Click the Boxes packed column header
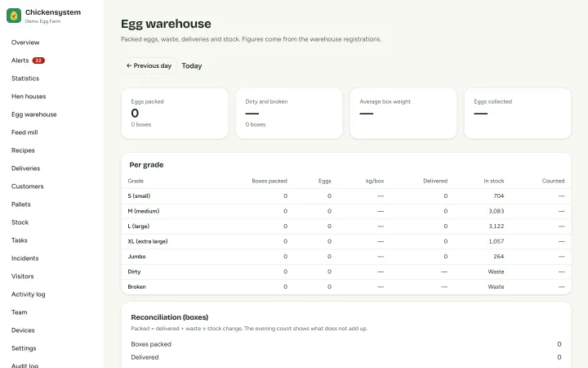The image size is (588, 368). (x=269, y=181)
